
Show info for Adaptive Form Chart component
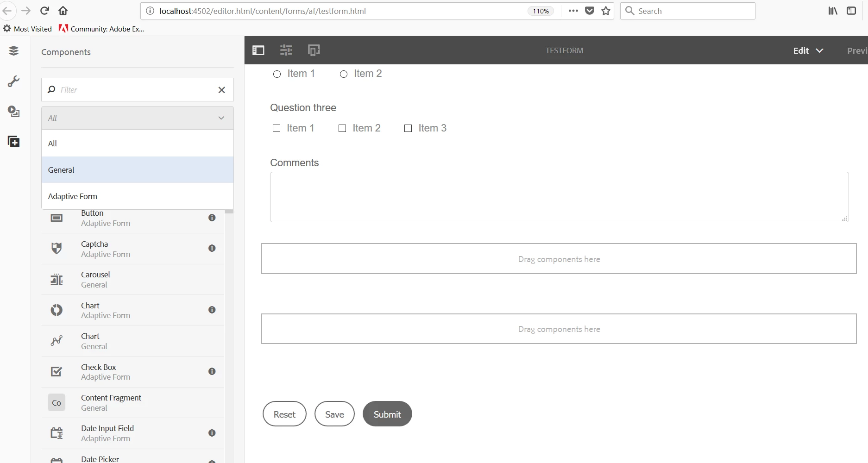point(212,310)
